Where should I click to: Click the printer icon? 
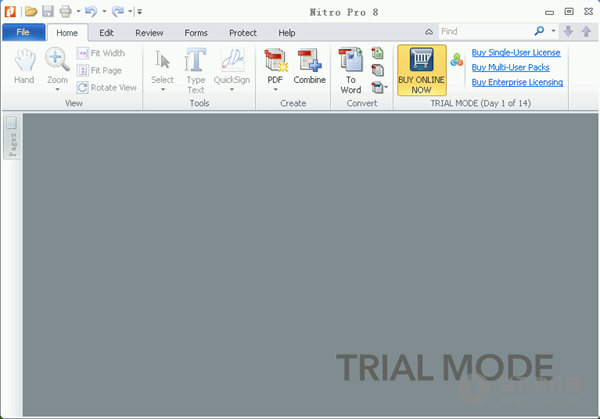pyautogui.click(x=65, y=11)
